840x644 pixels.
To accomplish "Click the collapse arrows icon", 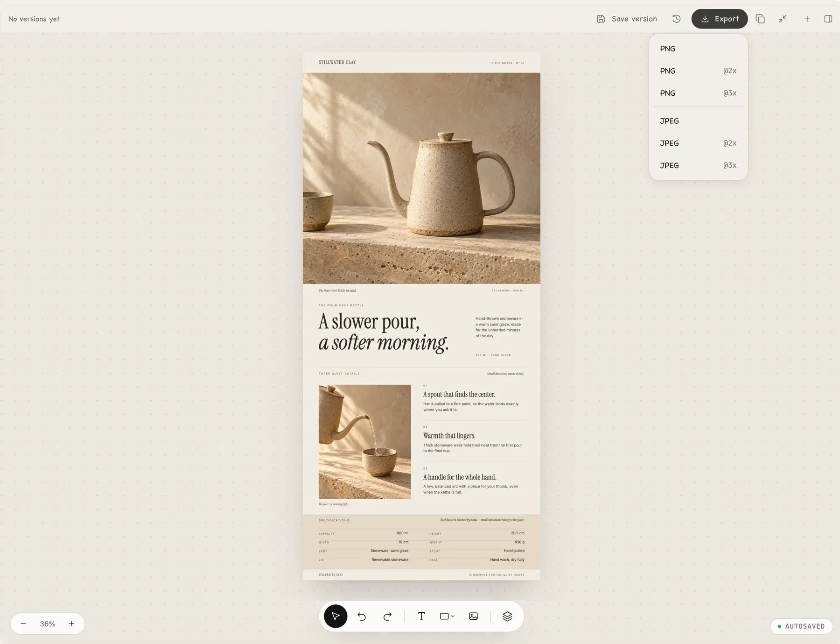I will click(783, 19).
